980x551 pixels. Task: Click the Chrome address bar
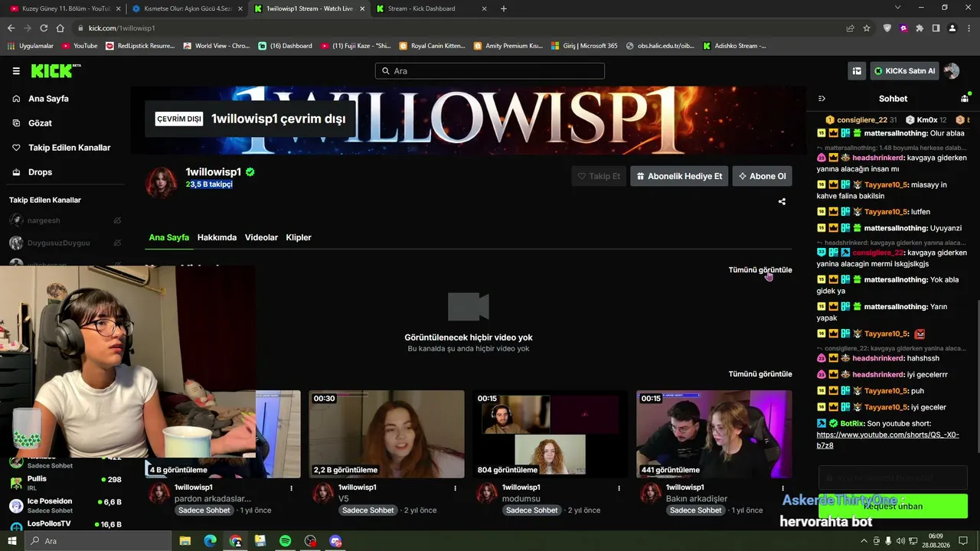pos(459,28)
